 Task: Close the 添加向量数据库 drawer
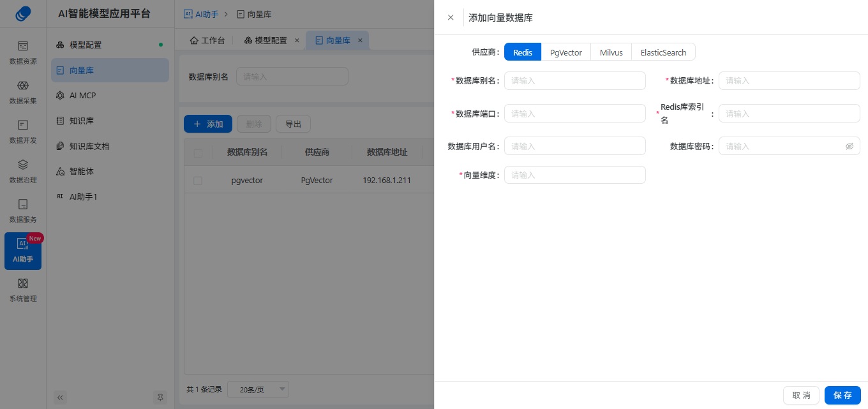451,18
